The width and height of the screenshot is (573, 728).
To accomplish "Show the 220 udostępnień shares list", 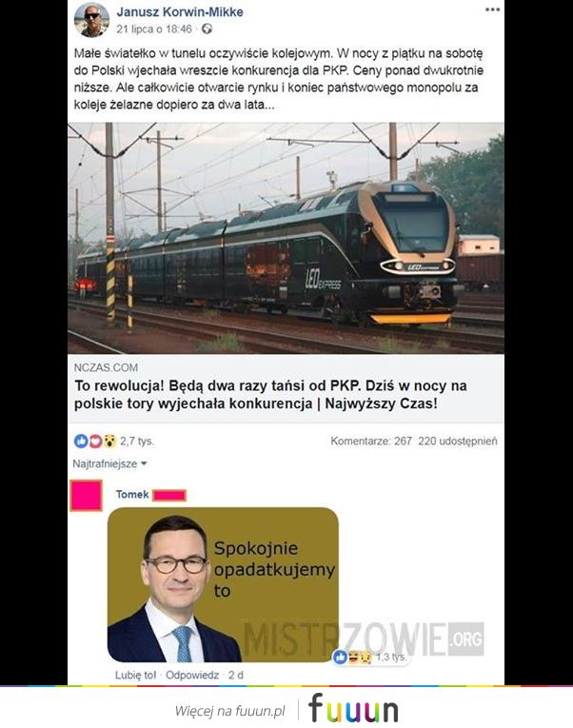I will coord(458,441).
